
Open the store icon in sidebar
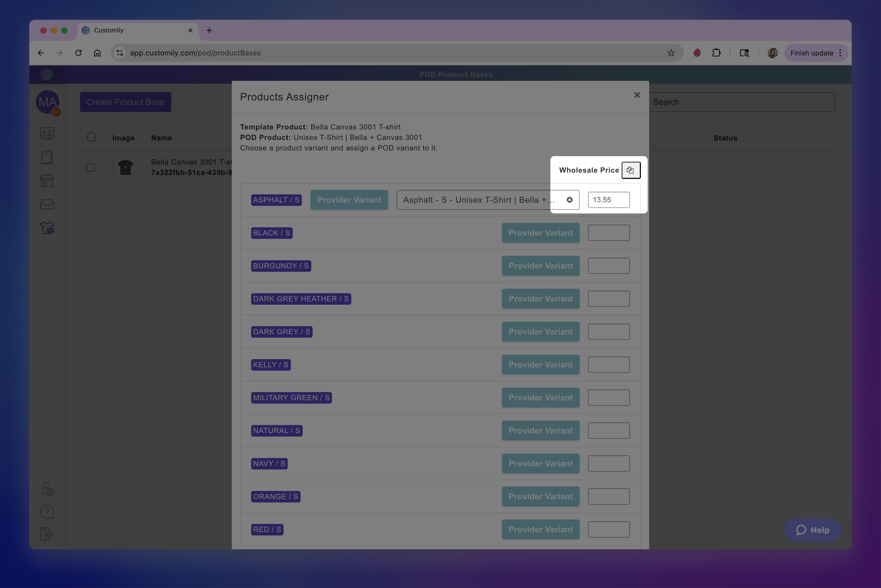pyautogui.click(x=47, y=181)
